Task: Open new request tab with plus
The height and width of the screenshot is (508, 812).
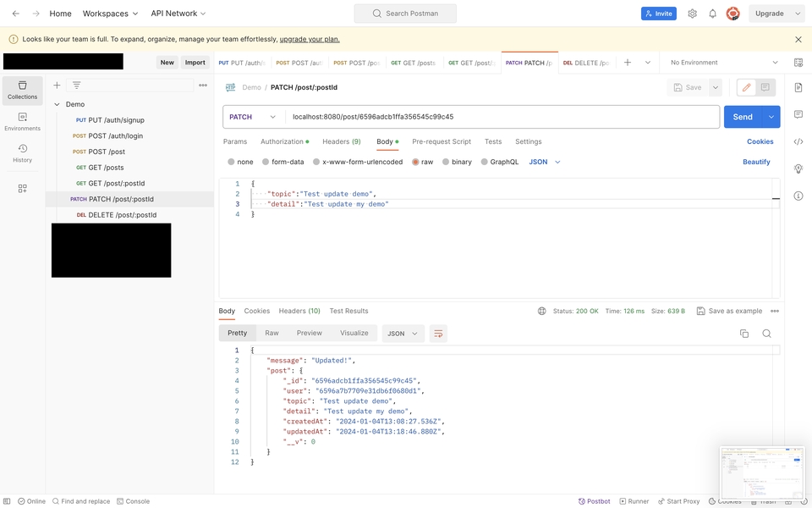Action: pyautogui.click(x=628, y=63)
